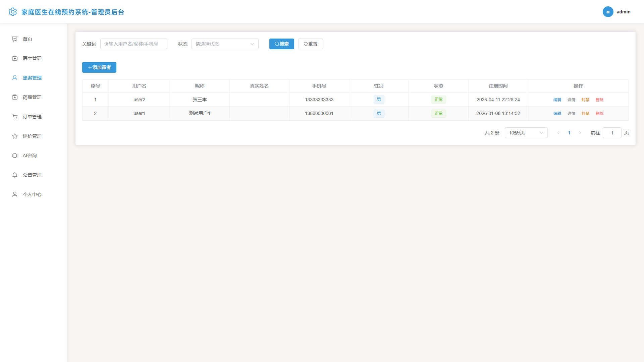The height and width of the screenshot is (362, 644).
Task: Click the 医生管理 briefcase icon
Action: coord(15,58)
